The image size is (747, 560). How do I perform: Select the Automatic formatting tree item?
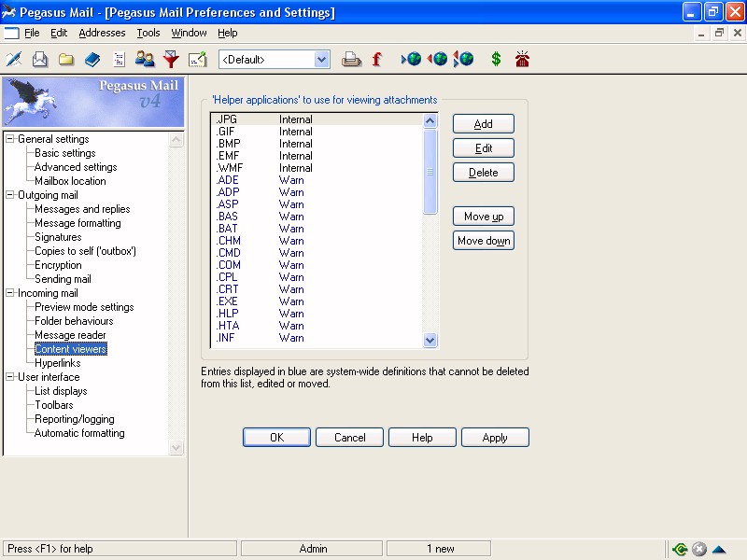[79, 433]
